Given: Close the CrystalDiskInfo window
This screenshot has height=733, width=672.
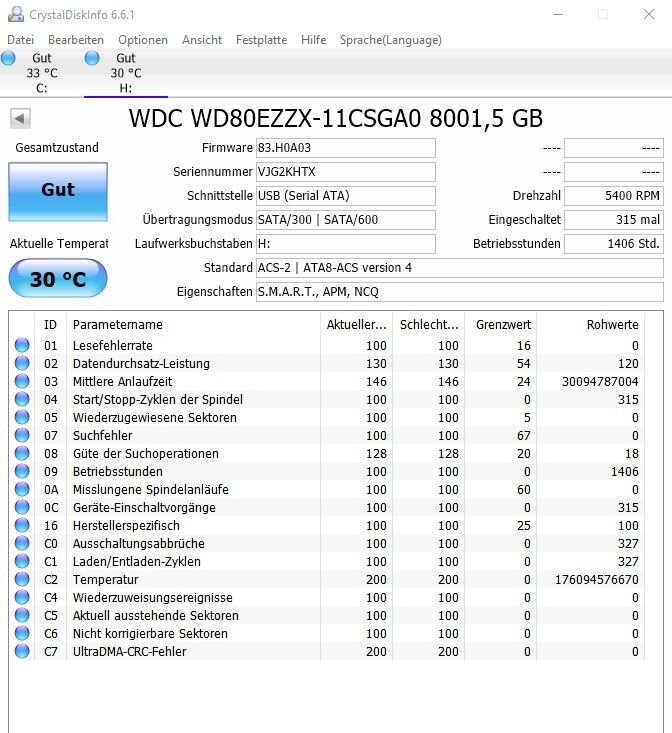Looking at the screenshot, I should [649, 14].
